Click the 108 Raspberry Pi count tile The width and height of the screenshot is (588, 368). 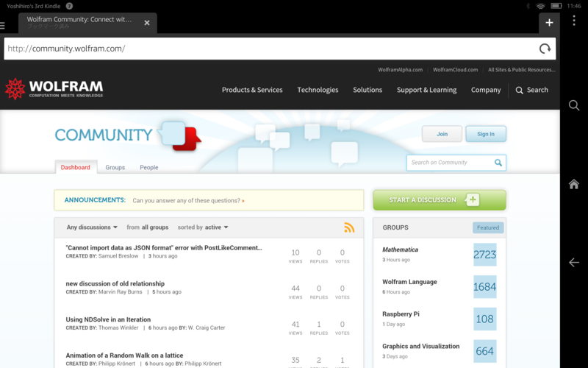point(485,319)
